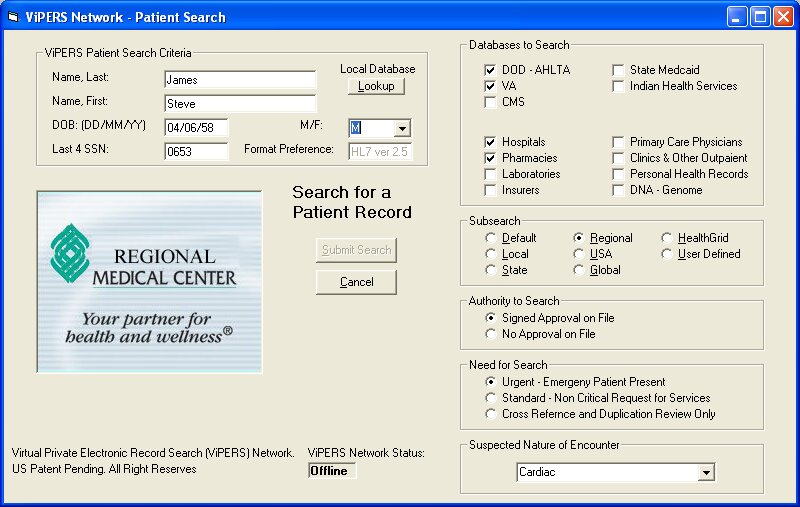Screen dimensions: 800x507
Task: Click the Regional Medical Center logo image
Action: pos(150,281)
